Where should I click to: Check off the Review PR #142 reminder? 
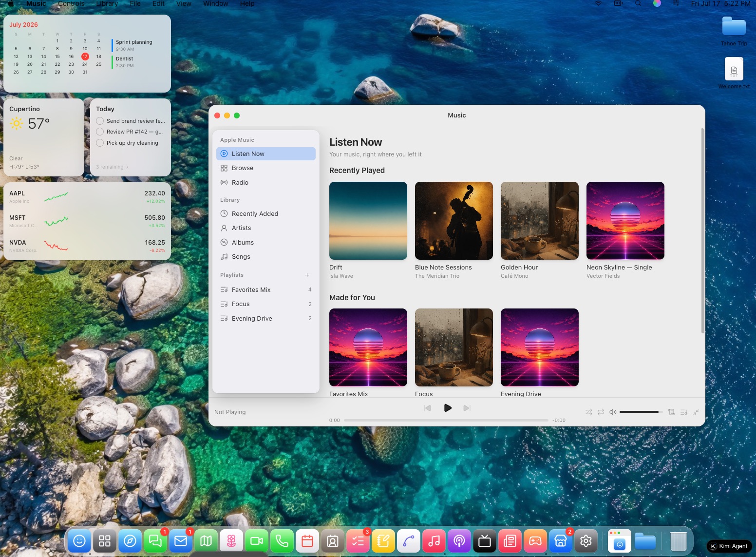100,132
